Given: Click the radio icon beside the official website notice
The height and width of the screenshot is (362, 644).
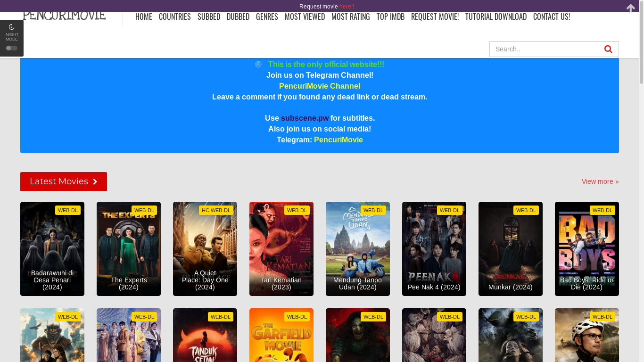Looking at the screenshot, I should 258,64.
